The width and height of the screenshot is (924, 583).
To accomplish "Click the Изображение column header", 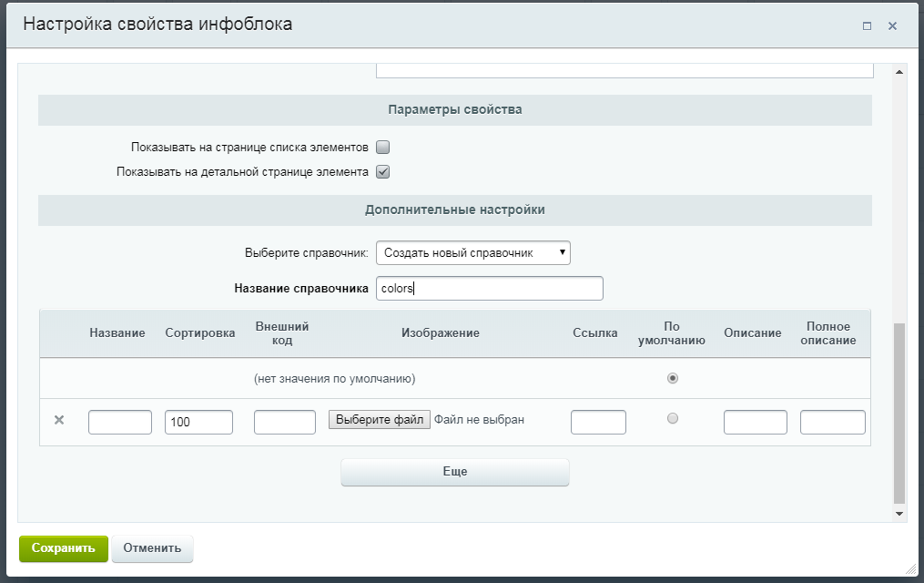I will coord(441,333).
